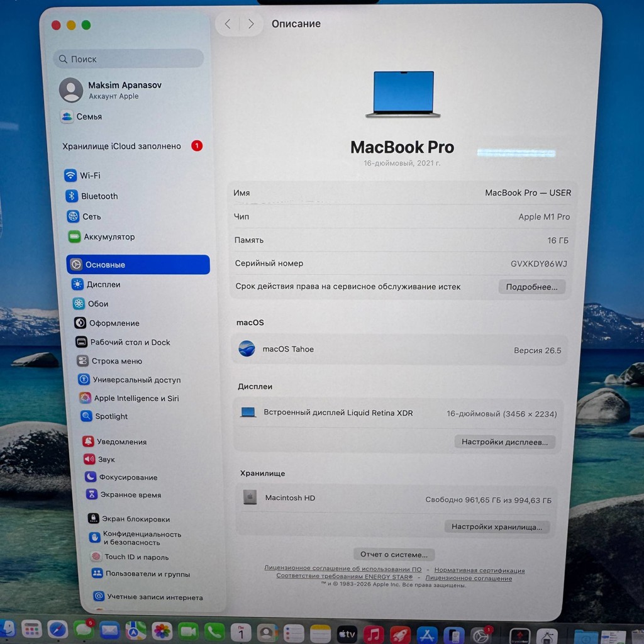Open the Звук (Sound) settings
The width and height of the screenshot is (644, 644).
(x=99, y=459)
